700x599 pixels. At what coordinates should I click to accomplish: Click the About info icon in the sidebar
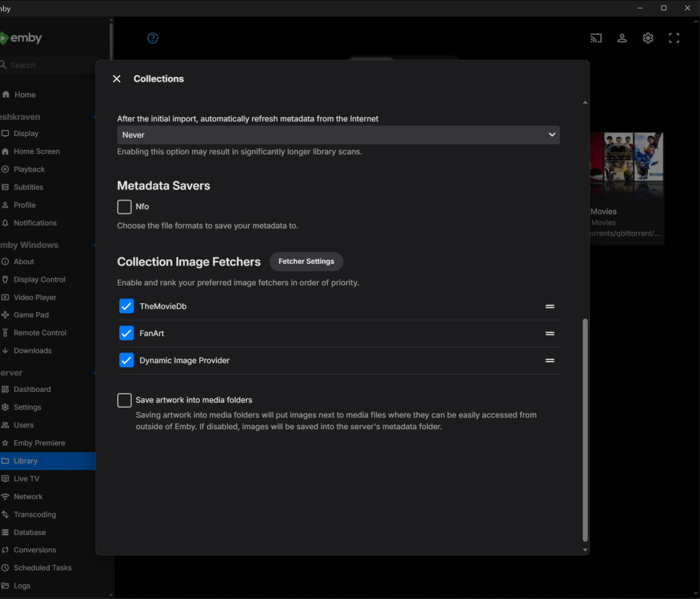5,262
